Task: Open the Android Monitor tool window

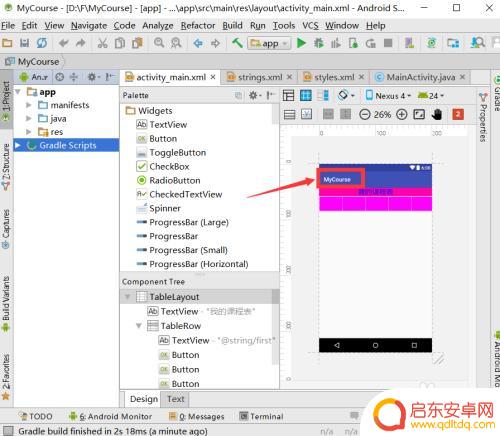Action: coord(111,417)
